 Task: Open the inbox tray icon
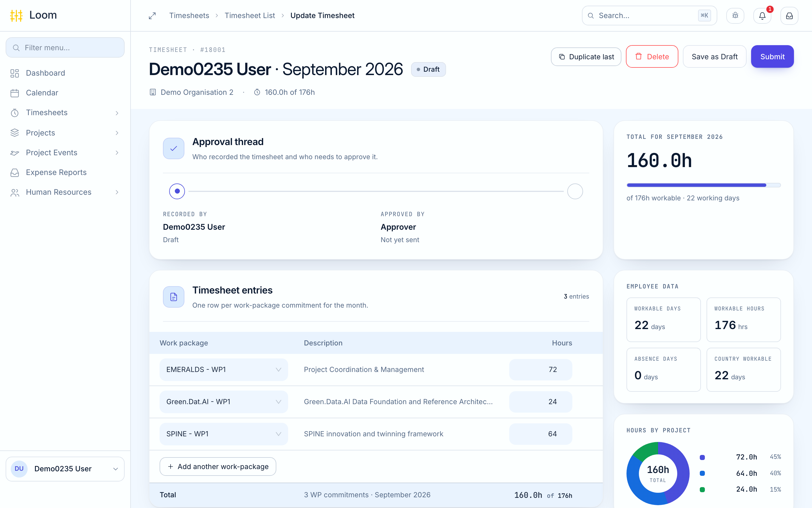click(x=789, y=16)
